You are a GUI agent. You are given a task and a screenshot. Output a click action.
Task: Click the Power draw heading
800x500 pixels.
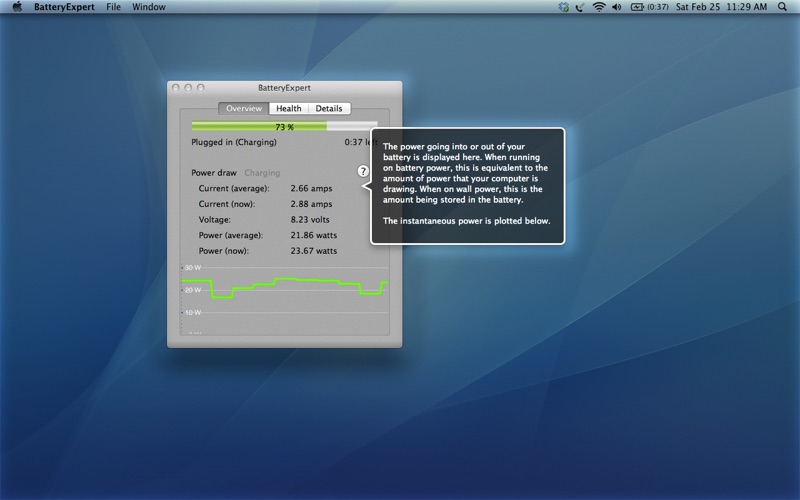pos(214,172)
